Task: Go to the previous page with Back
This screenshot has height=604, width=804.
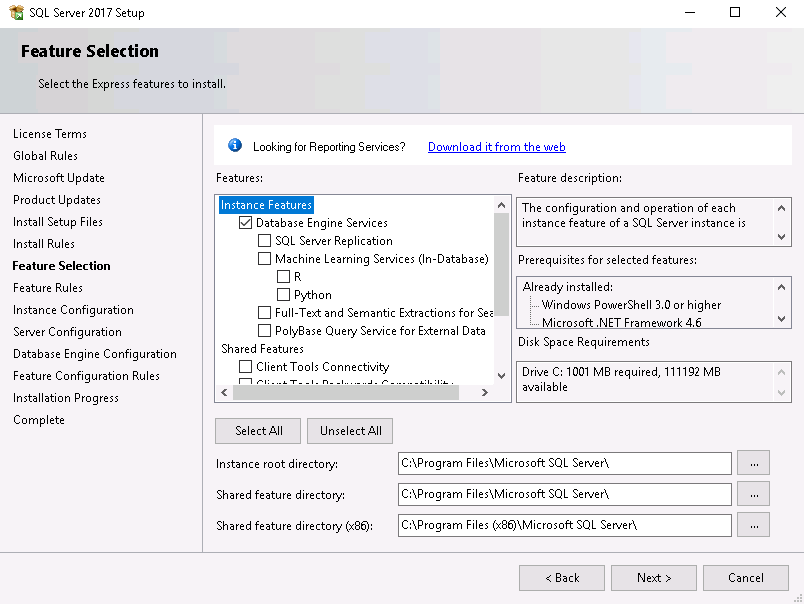Action: click(x=562, y=578)
